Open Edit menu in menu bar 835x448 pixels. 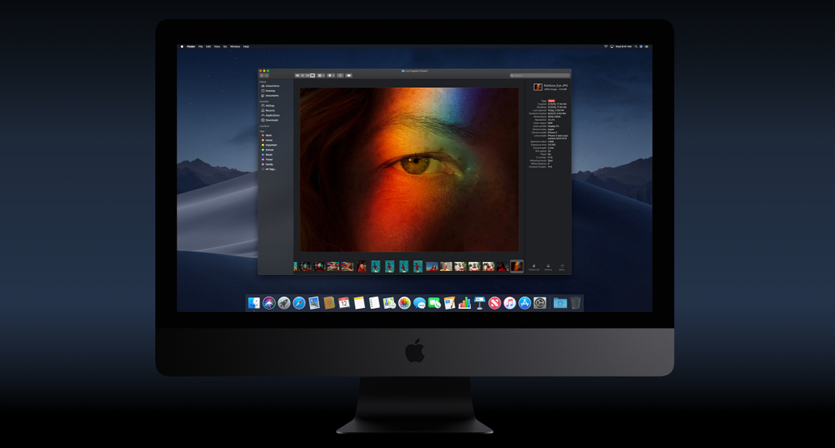tap(208, 46)
